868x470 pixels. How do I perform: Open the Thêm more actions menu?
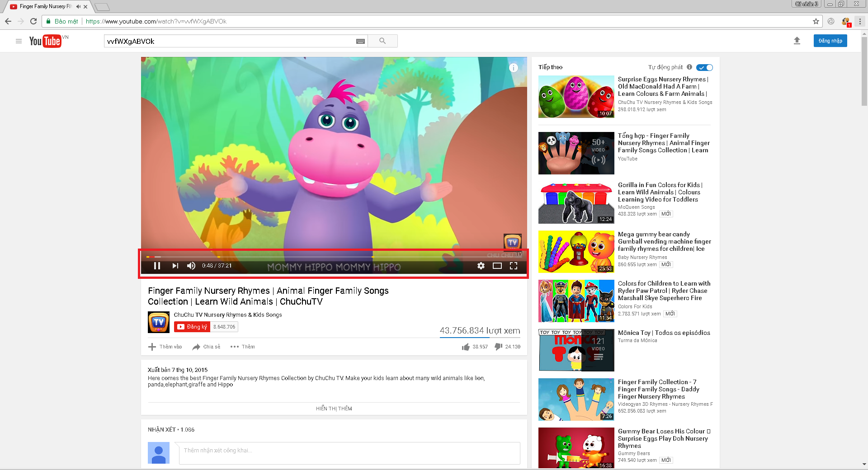click(x=243, y=347)
